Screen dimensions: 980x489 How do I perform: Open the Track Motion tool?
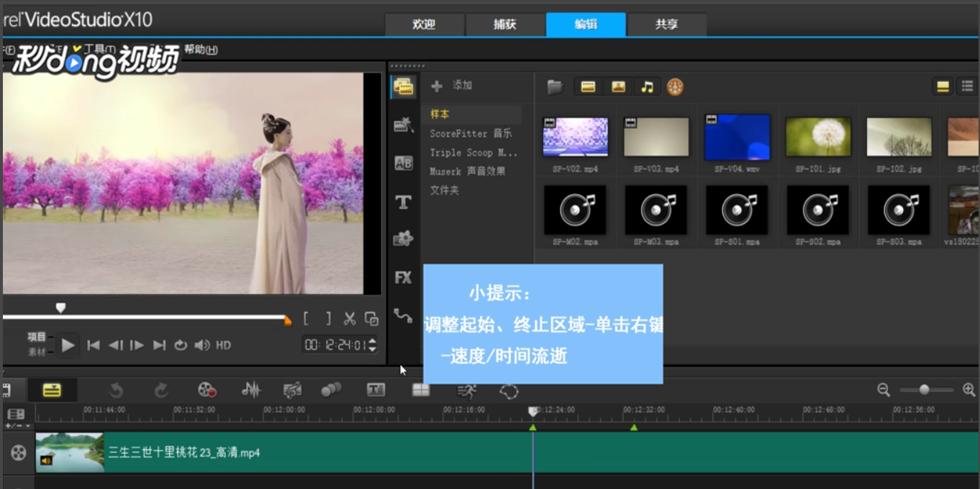point(331,390)
